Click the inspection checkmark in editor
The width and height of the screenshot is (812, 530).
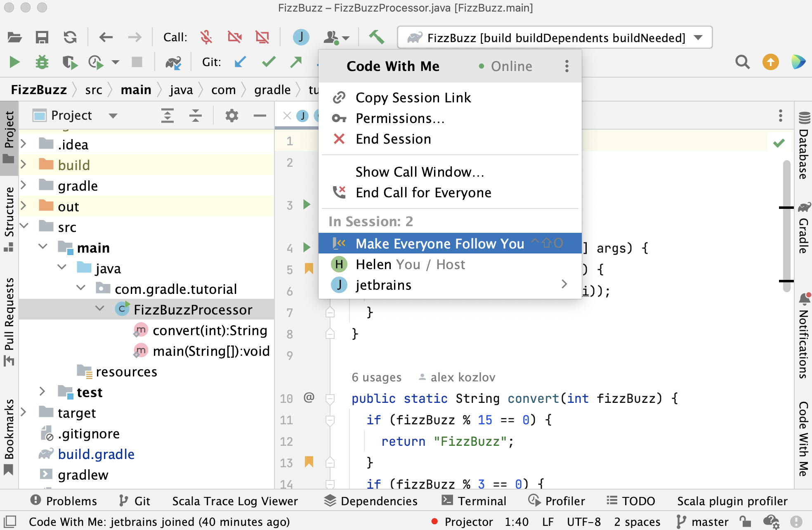pos(779,143)
